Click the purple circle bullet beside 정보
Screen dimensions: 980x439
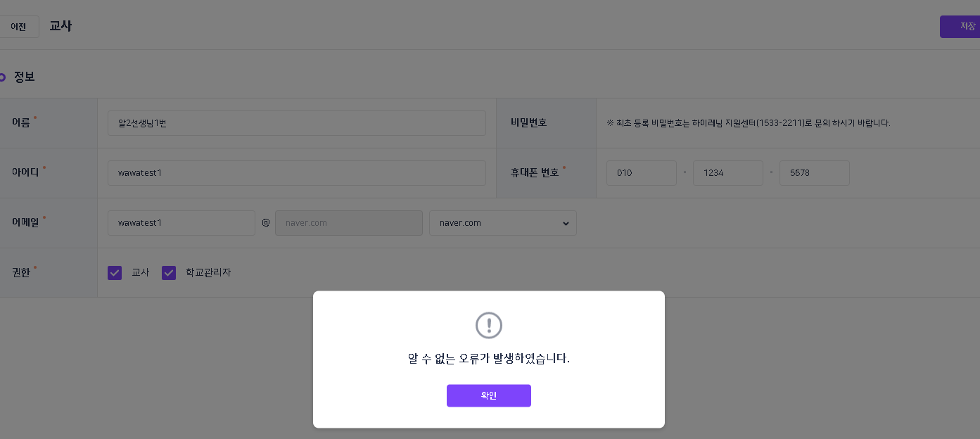tap(2, 77)
